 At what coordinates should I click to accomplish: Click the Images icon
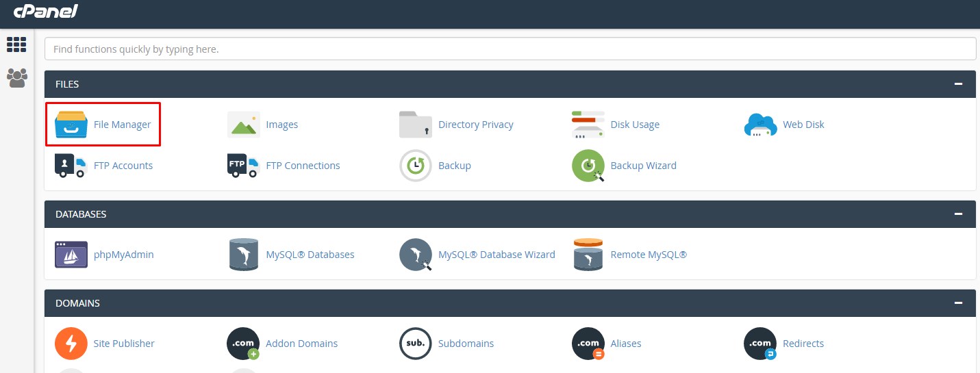pyautogui.click(x=244, y=125)
